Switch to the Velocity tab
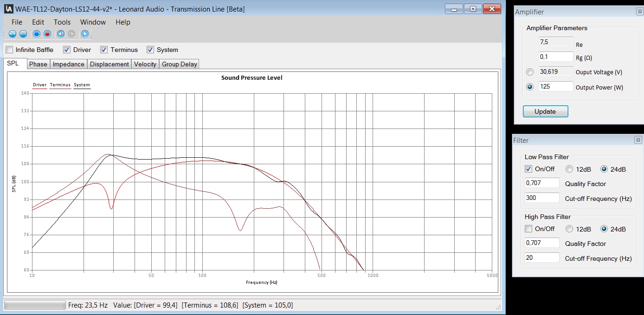 [145, 64]
